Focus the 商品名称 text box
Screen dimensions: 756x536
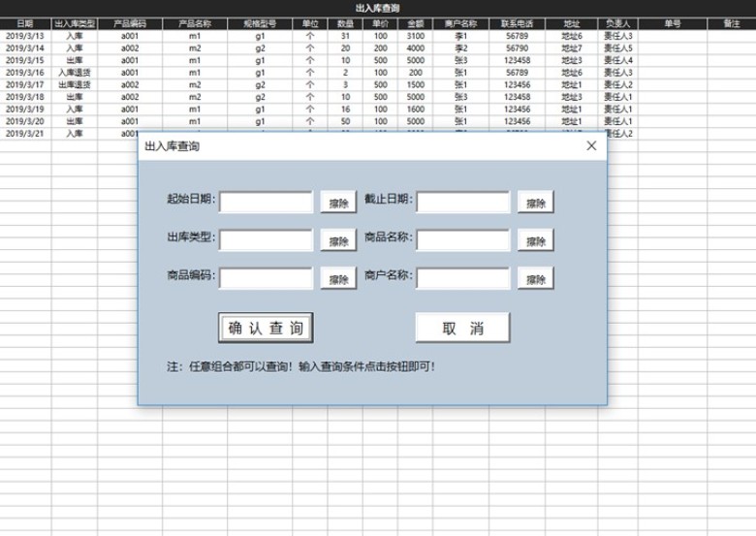click(463, 240)
